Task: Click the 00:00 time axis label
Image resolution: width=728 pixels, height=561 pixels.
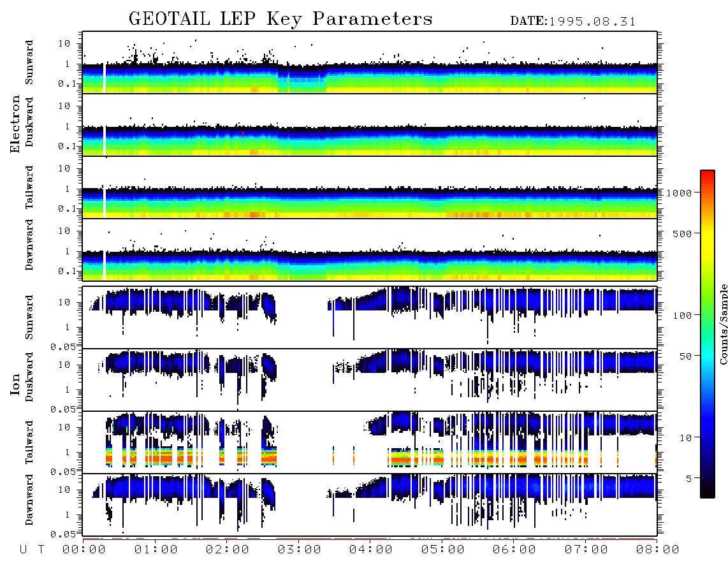Action: (x=84, y=550)
